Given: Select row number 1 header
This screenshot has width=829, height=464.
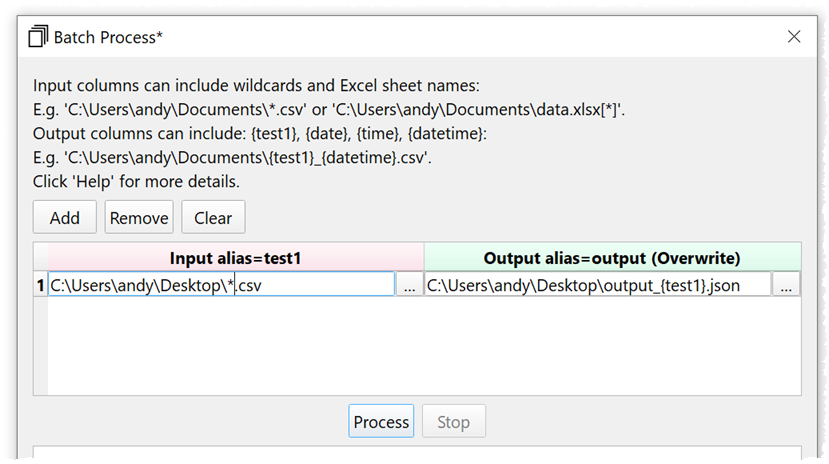Looking at the screenshot, I should click(x=41, y=285).
